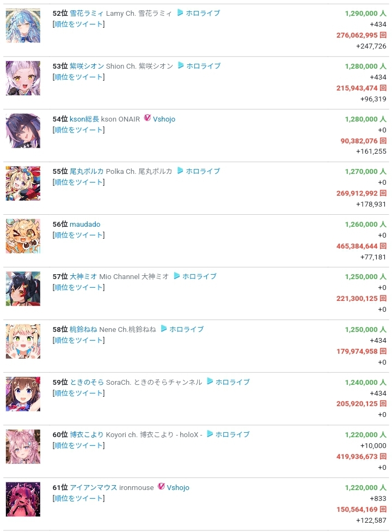Click the hololive icon next to 大神ミオ
Viewport: 392px width, 532px height.
[x=176, y=276]
